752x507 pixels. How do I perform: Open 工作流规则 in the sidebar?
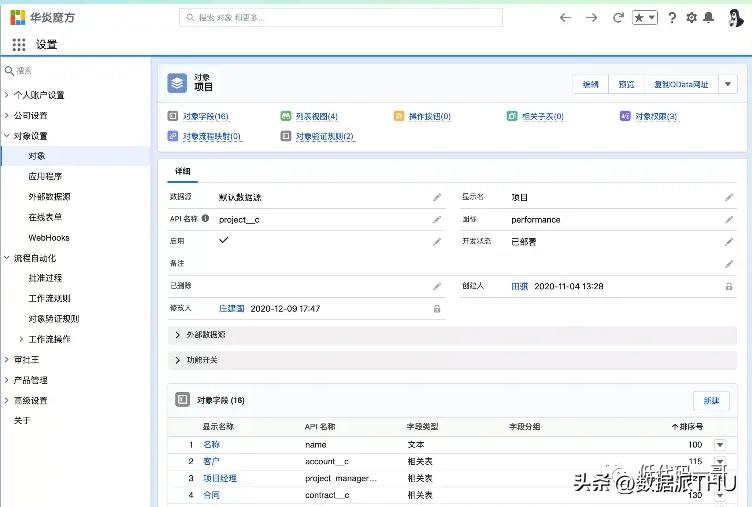click(x=49, y=298)
